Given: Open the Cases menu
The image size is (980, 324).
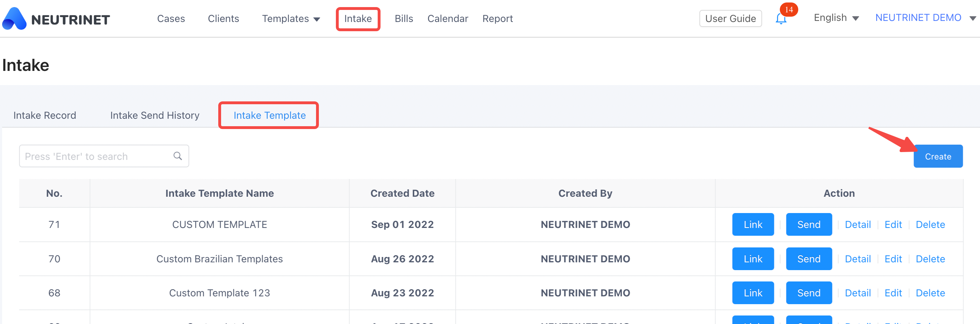Looking at the screenshot, I should tap(171, 19).
